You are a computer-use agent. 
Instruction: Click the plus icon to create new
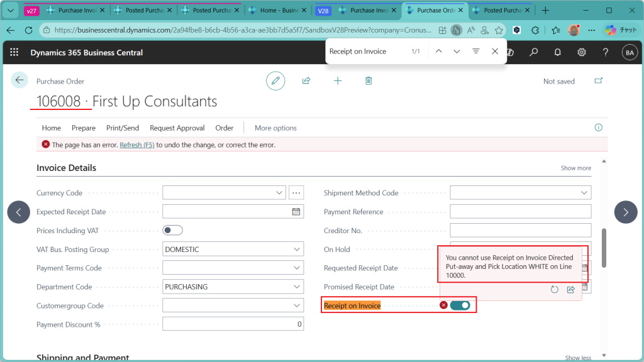(338, 80)
